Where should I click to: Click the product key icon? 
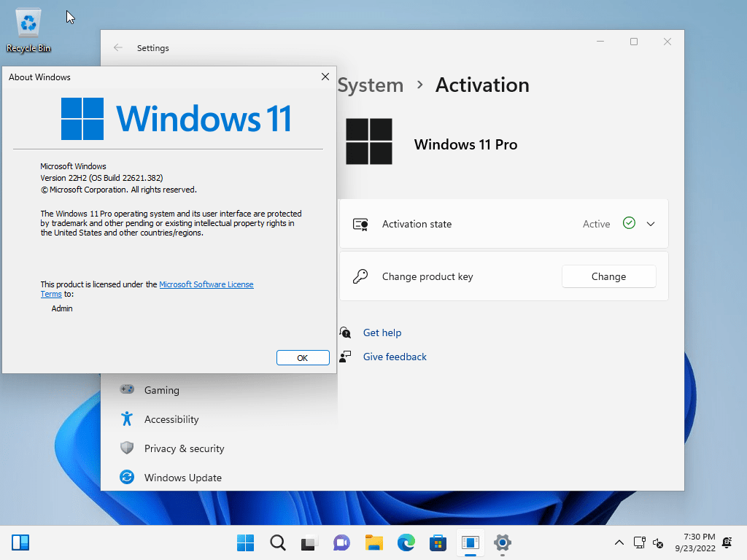(x=360, y=276)
